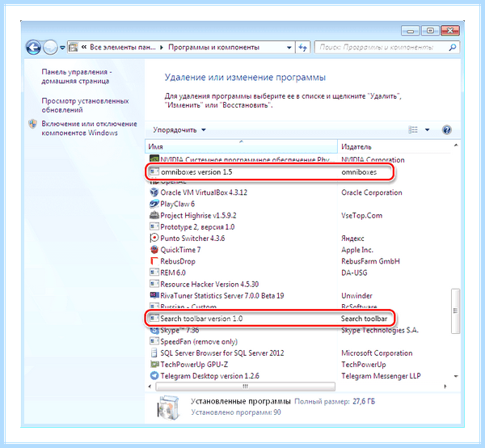Click the RivaTuner Statistics Server icon

click(x=154, y=295)
